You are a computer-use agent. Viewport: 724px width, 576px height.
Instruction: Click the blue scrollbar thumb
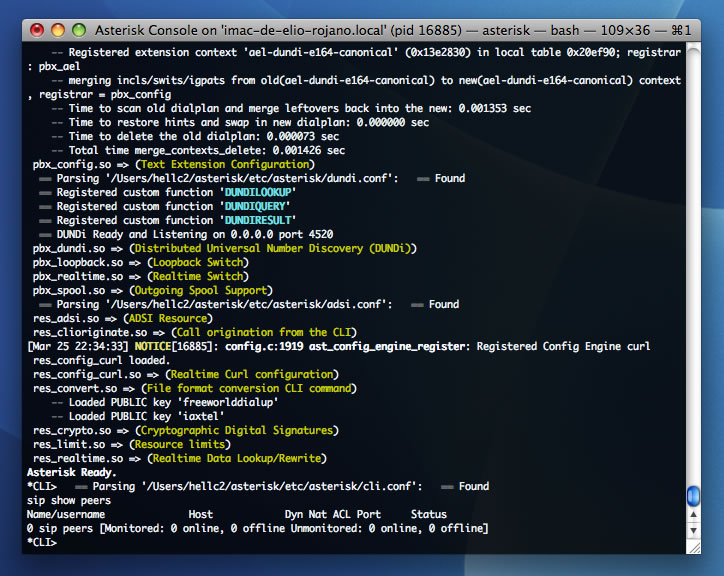(694, 496)
